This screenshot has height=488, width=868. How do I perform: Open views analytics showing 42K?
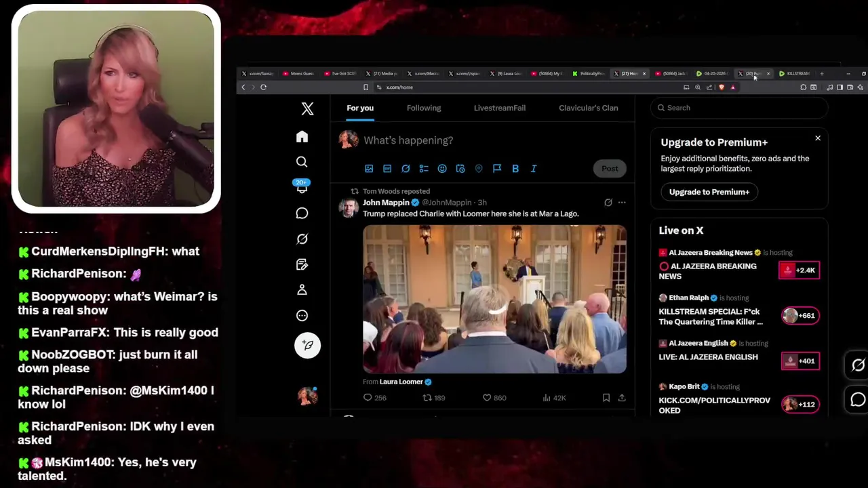pyautogui.click(x=554, y=398)
